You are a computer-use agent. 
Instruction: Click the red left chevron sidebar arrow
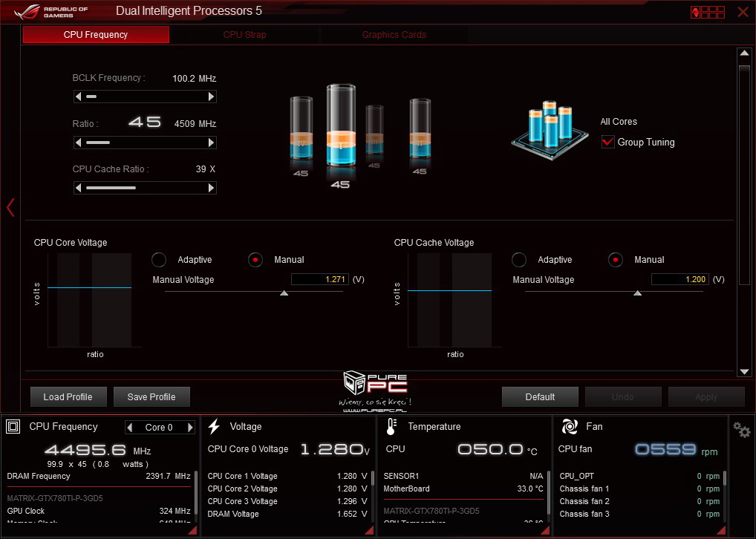[x=10, y=208]
